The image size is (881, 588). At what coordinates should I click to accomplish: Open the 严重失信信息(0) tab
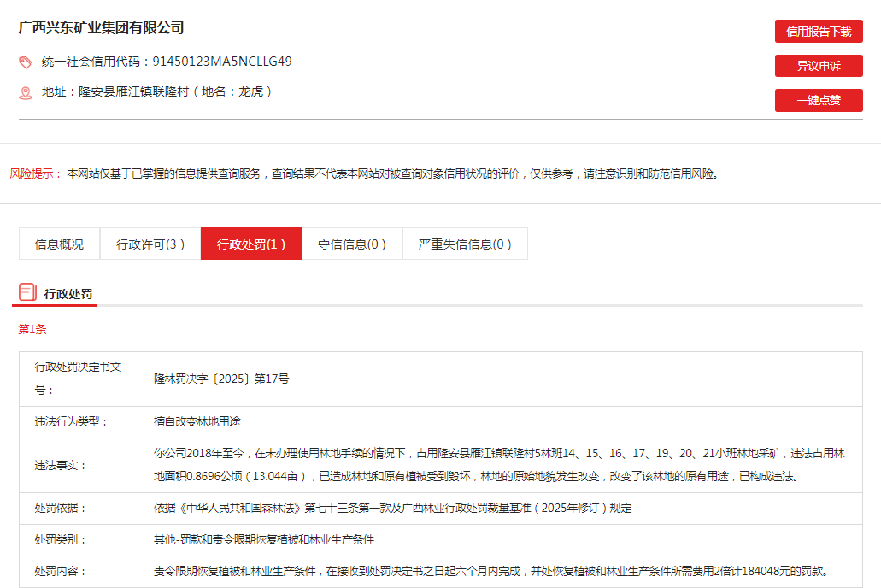click(465, 244)
